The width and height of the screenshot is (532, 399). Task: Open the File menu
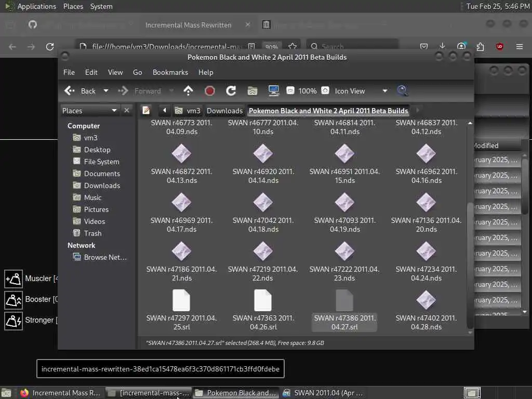69,72
